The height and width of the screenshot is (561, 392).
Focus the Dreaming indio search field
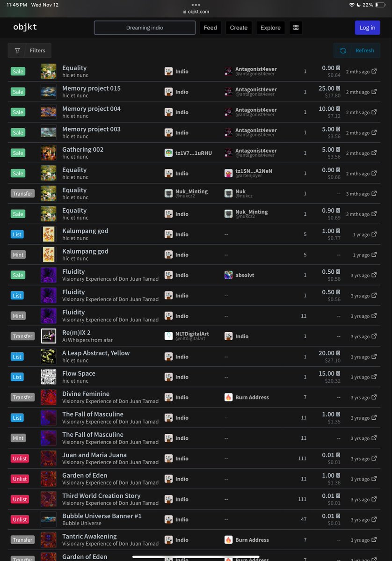[x=145, y=28]
